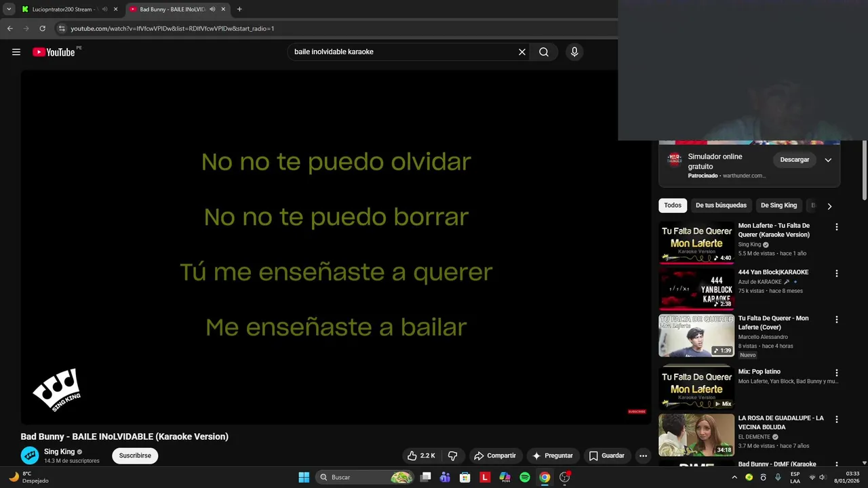Open the clock showing 03:33
This screenshot has height=488, width=868.
point(847,477)
